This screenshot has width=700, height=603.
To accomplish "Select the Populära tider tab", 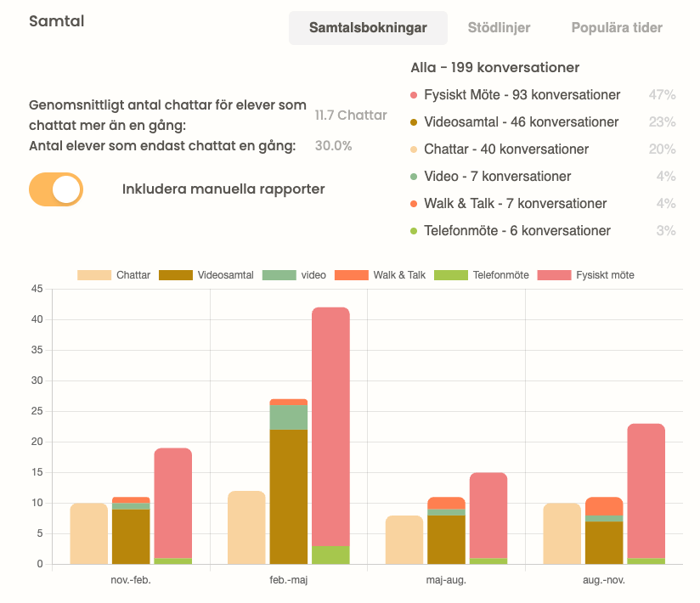I will (x=617, y=28).
